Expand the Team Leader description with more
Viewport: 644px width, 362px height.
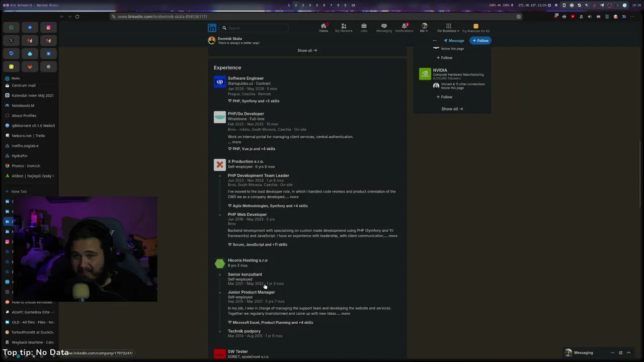click(294, 197)
